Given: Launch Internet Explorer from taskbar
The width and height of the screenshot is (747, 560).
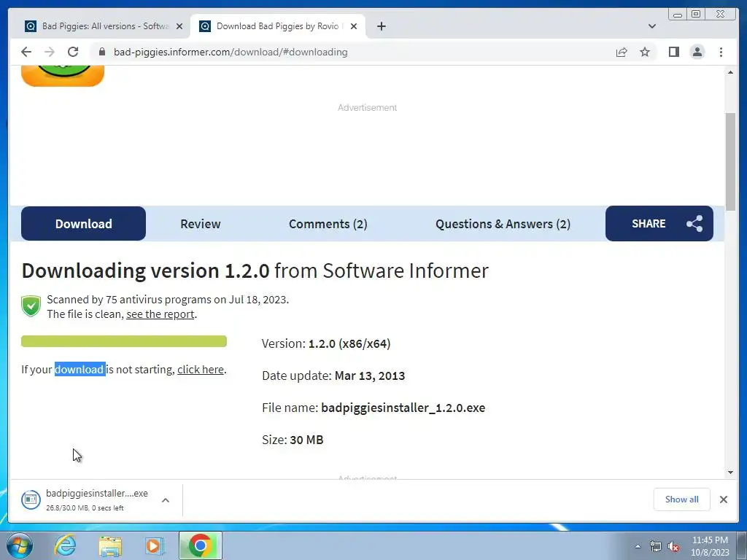Looking at the screenshot, I should click(65, 545).
